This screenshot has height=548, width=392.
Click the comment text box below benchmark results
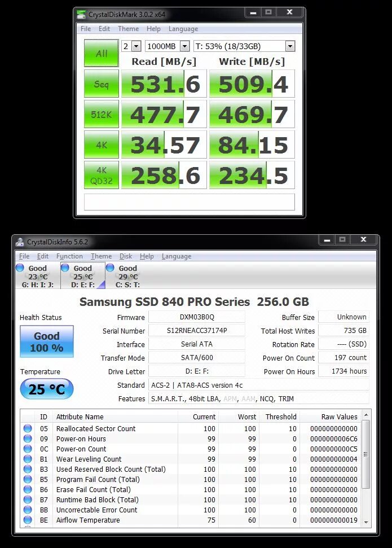[190, 202]
